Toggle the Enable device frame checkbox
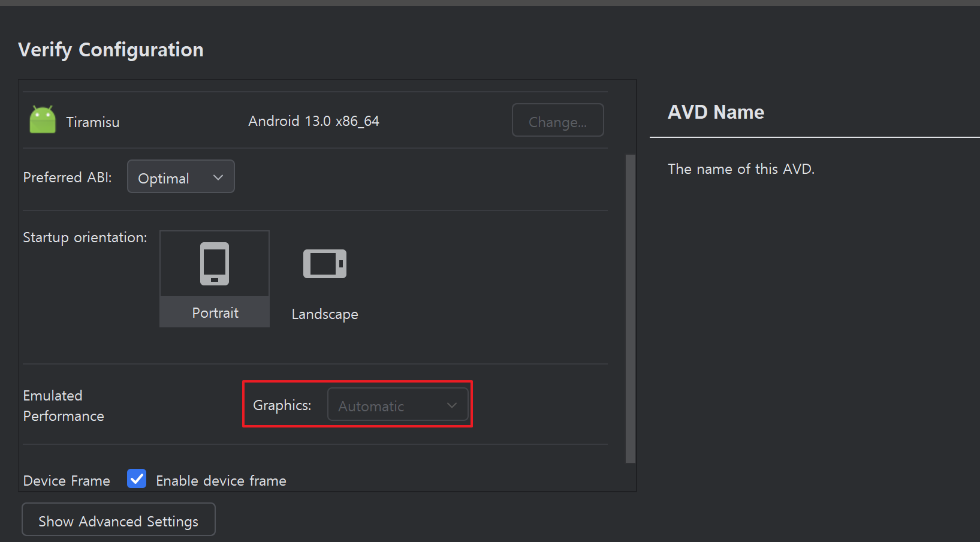980x542 pixels. pos(137,478)
